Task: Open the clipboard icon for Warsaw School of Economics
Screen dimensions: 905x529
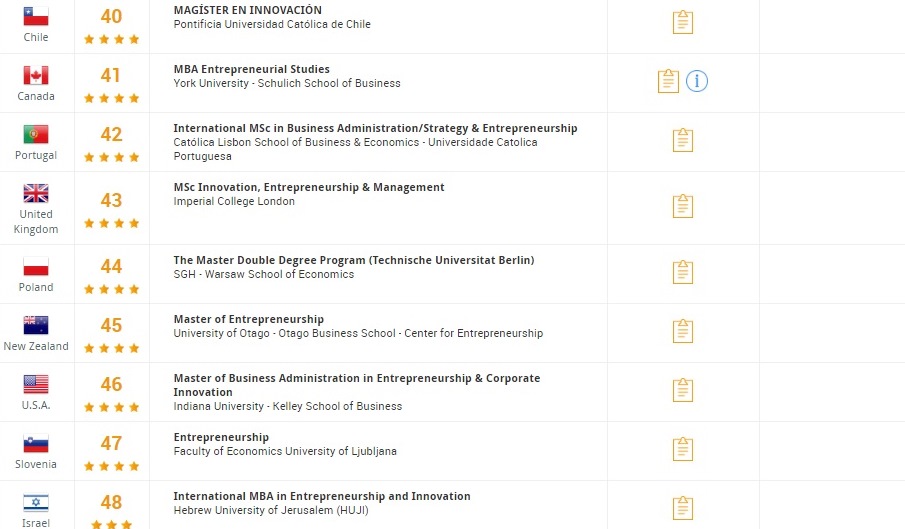Action: tap(683, 272)
